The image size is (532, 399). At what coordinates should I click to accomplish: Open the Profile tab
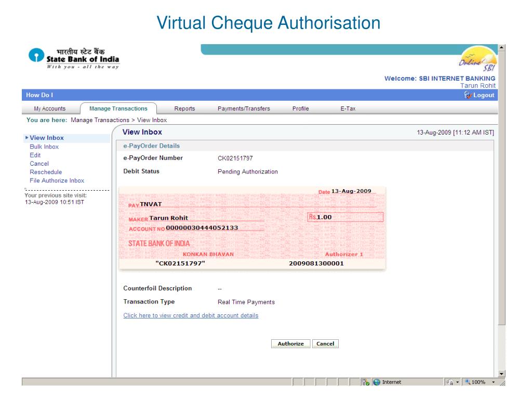point(301,109)
